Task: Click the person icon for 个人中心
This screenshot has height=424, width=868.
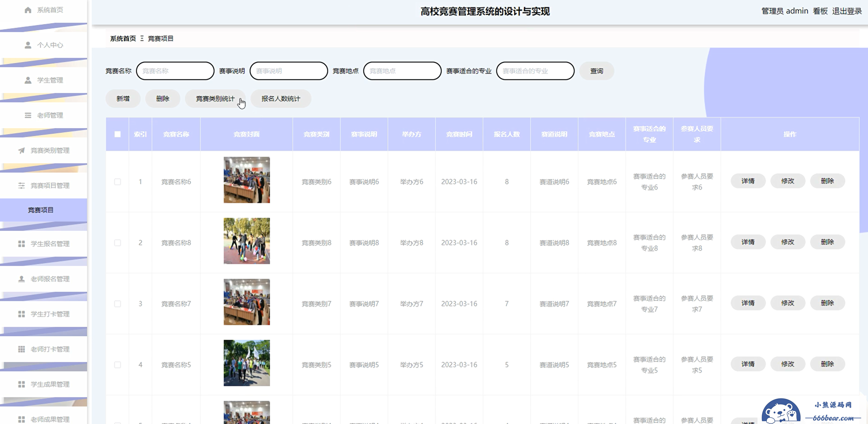Action: tap(28, 45)
